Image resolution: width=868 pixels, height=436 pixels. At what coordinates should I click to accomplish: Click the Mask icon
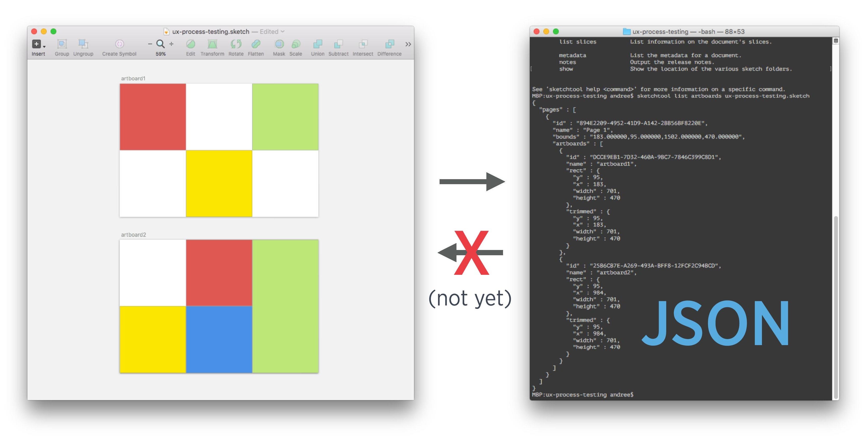[279, 44]
